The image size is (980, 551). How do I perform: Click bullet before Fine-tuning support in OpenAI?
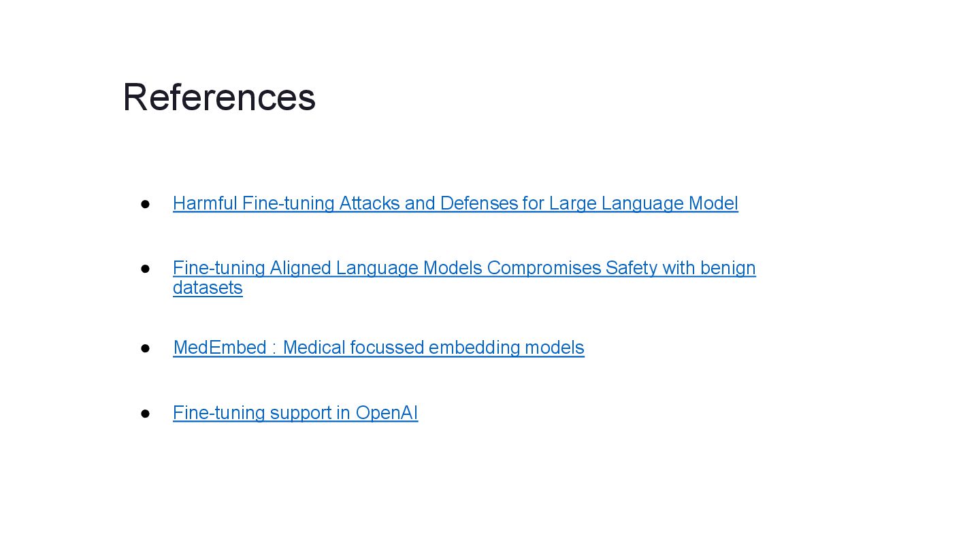click(x=145, y=413)
